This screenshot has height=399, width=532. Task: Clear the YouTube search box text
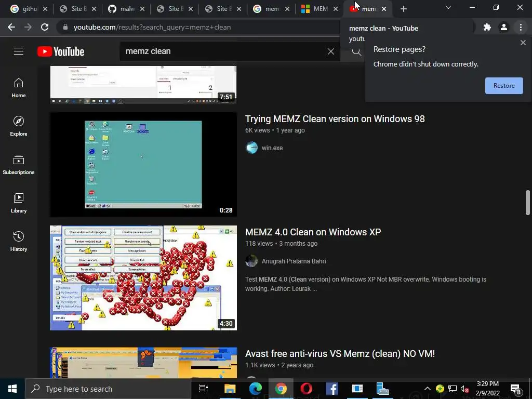point(331,51)
